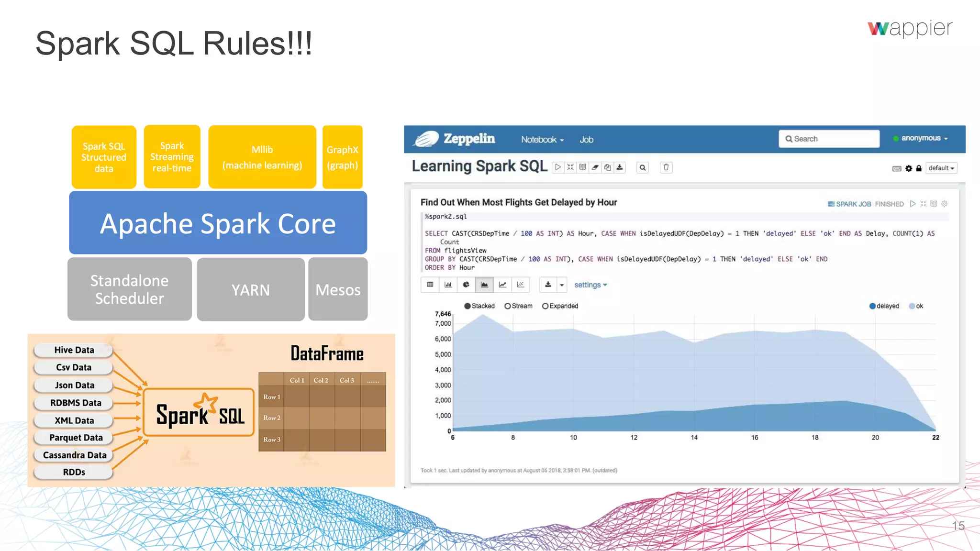Switch result to scatter chart view

[521, 285]
